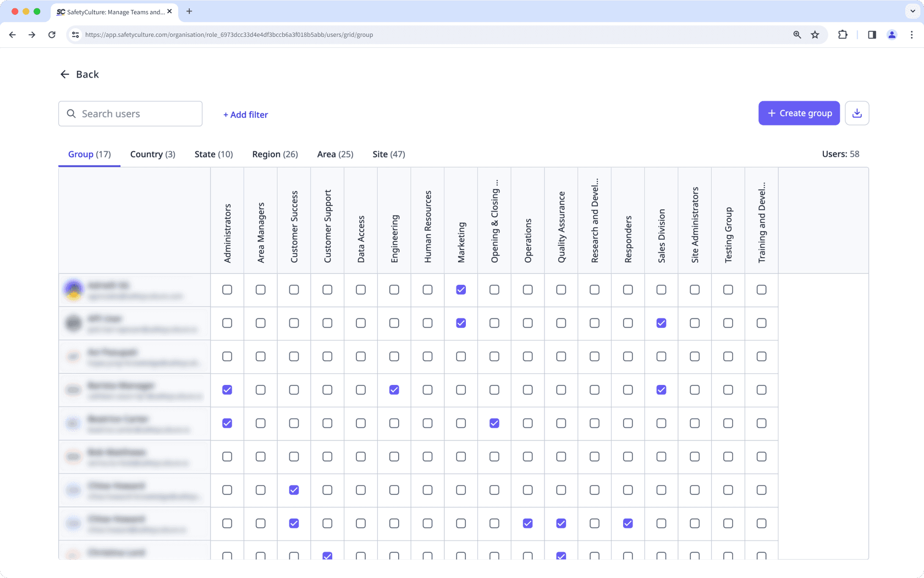Uncheck the Sales Division checkbox in the second row
The image size is (924, 578).
(661, 323)
